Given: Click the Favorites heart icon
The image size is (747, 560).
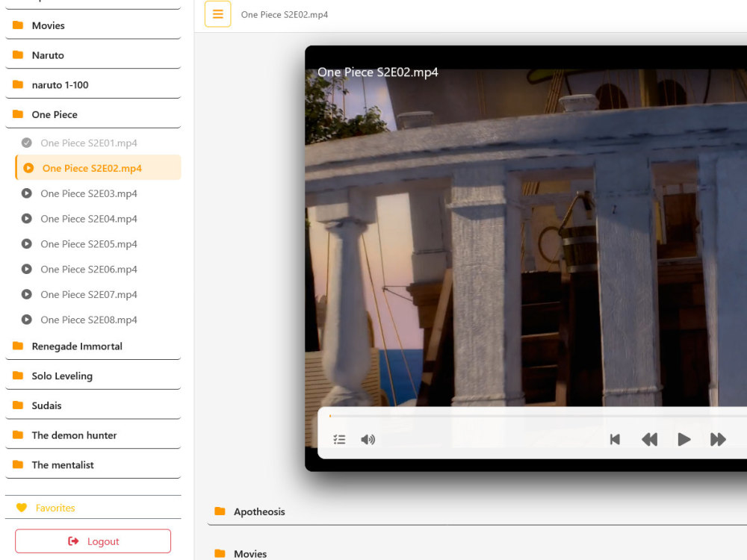Looking at the screenshot, I should click(22, 508).
